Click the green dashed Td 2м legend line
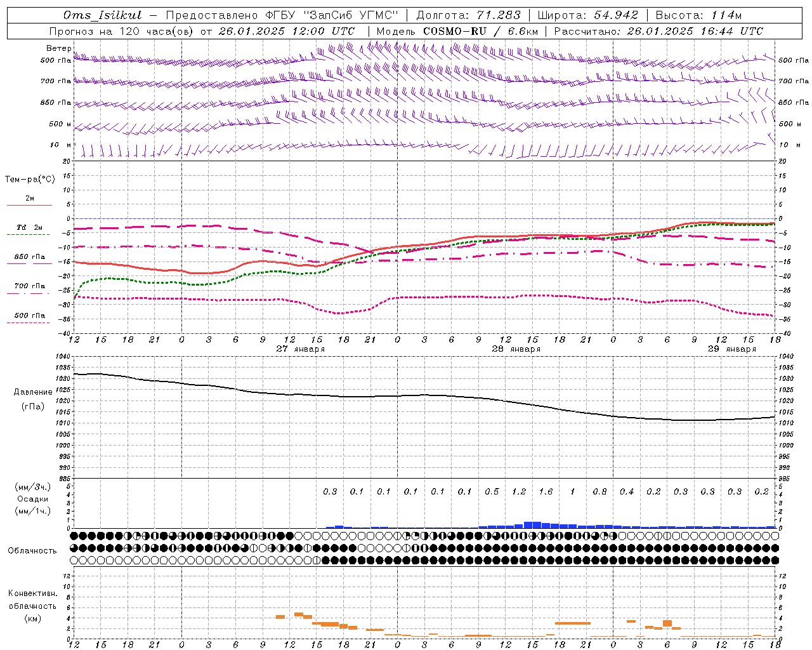The image size is (812, 650). tap(29, 234)
